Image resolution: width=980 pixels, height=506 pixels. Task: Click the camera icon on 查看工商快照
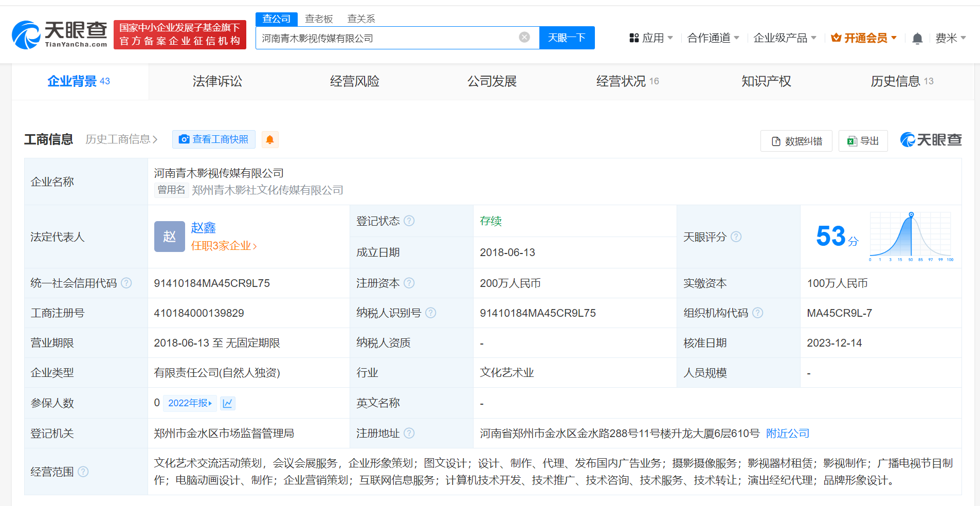tap(184, 139)
